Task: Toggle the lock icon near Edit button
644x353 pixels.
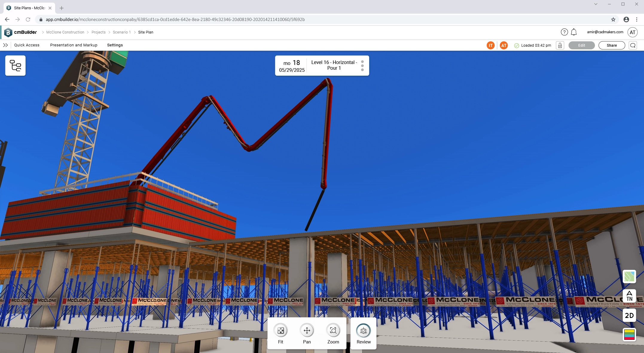Action: (560, 45)
